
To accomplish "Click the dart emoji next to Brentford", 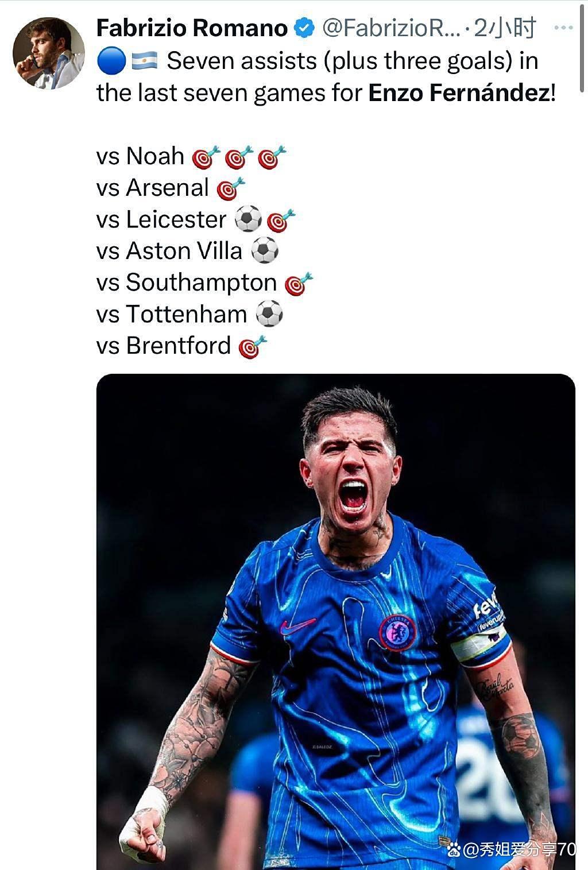I will [253, 346].
